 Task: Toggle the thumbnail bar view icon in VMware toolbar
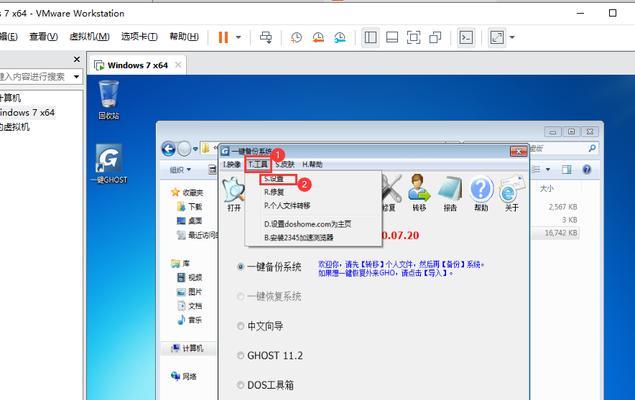pos(392,37)
